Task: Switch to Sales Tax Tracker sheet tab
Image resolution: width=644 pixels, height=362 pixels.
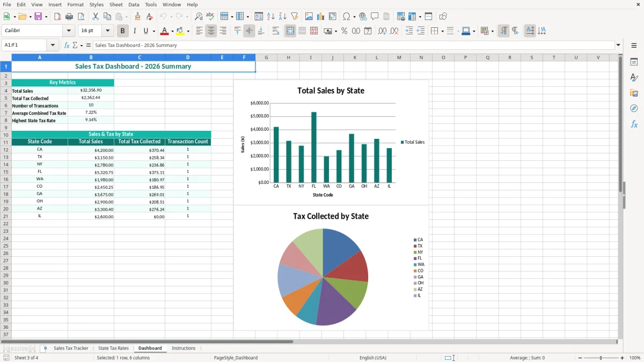Action: (x=71, y=348)
